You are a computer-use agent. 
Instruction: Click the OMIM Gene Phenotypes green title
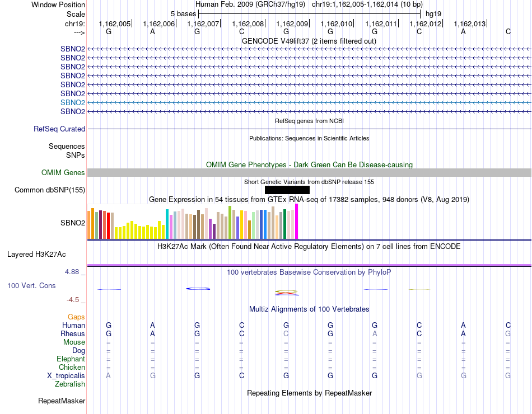(x=310, y=165)
